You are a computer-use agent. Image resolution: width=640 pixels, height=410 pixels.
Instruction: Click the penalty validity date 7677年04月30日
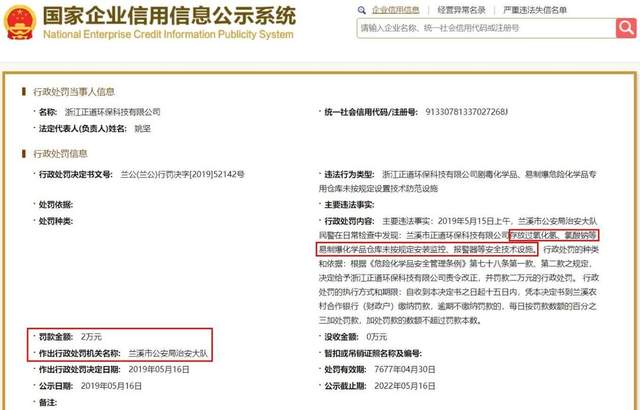pos(404,370)
